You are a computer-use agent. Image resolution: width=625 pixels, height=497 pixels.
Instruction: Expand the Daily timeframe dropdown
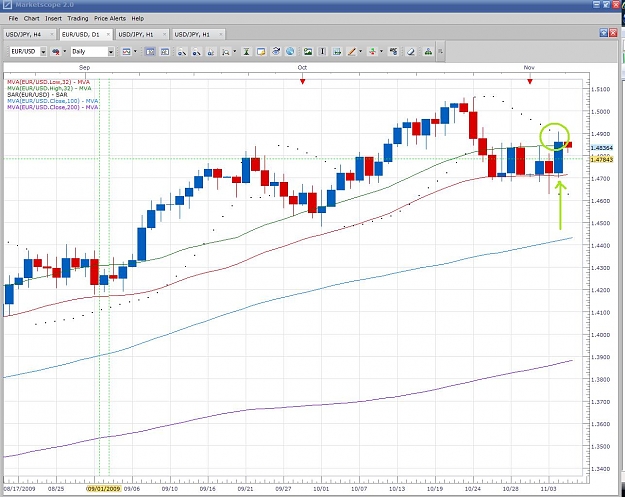pos(111,52)
